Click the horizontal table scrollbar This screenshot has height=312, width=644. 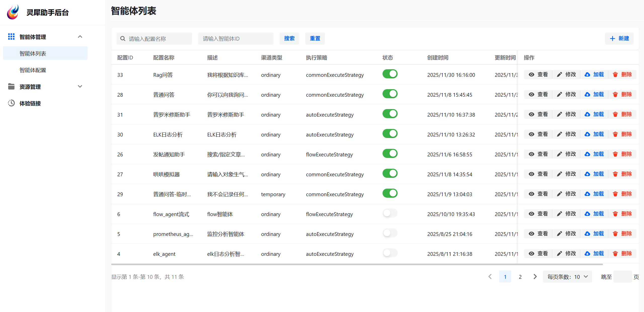(357, 264)
